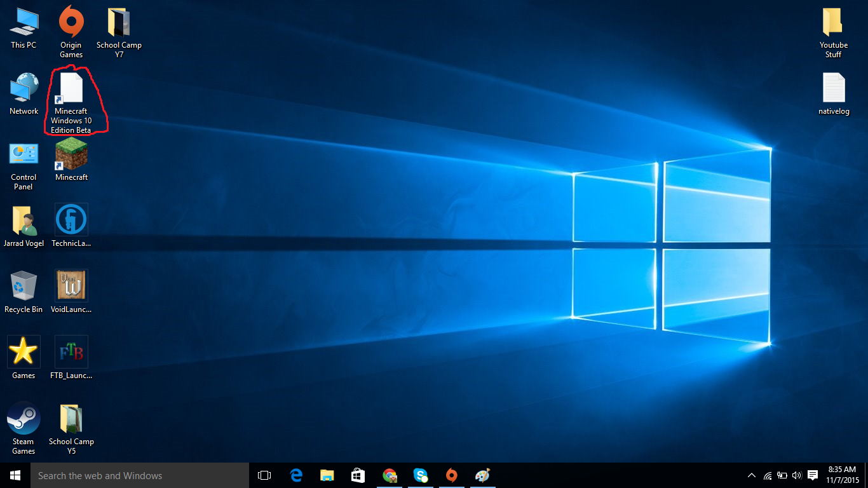The image size is (868, 488).
Task: Click the taskbar clock showing 8:35 AM
Action: (x=843, y=475)
